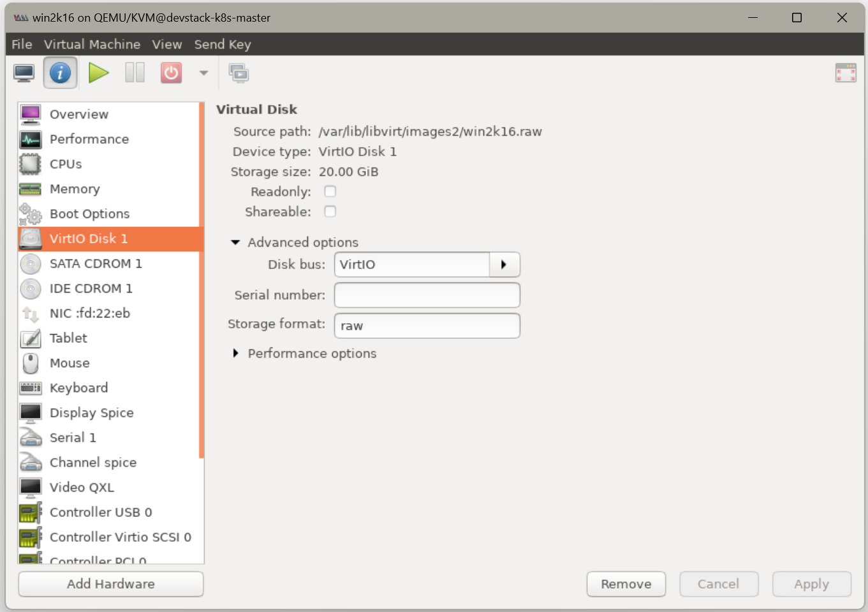Select the NIC :fd:22:eb network icon
Image resolution: width=868 pixels, height=612 pixels.
pos(31,313)
